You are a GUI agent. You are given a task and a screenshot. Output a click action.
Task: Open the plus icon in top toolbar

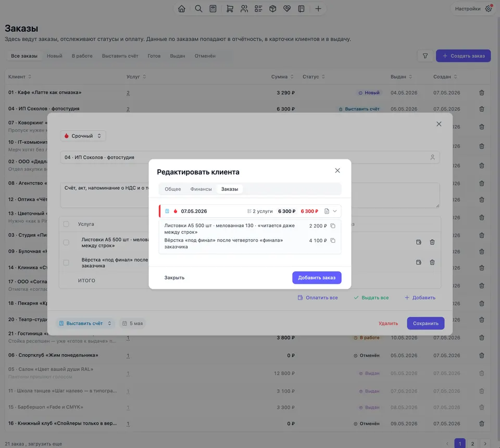point(318,9)
